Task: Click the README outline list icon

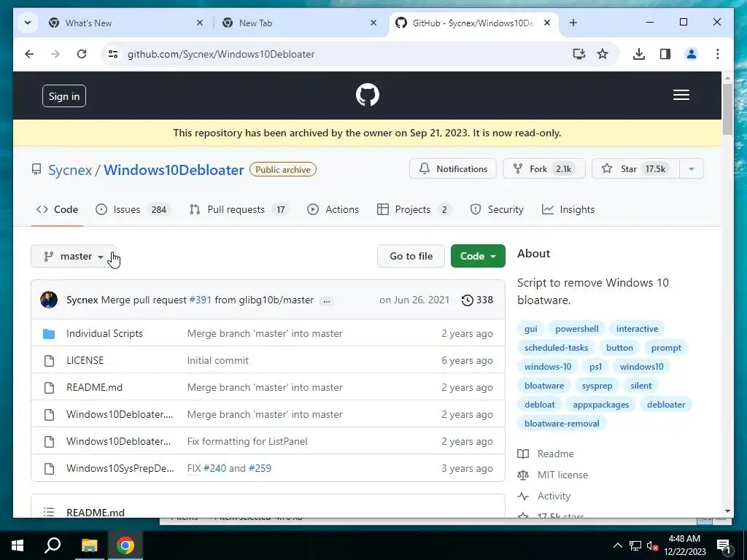Action: pyautogui.click(x=49, y=512)
